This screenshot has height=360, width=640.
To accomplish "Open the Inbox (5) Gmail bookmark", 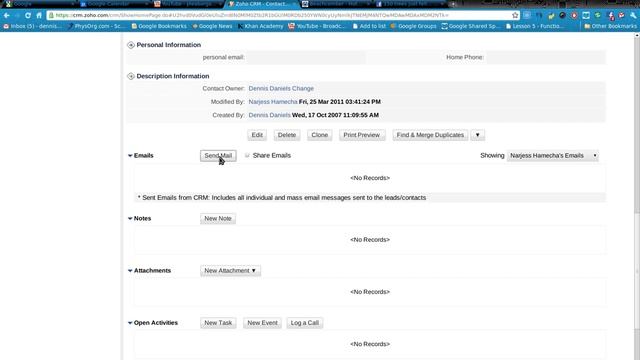I will [x=33, y=26].
